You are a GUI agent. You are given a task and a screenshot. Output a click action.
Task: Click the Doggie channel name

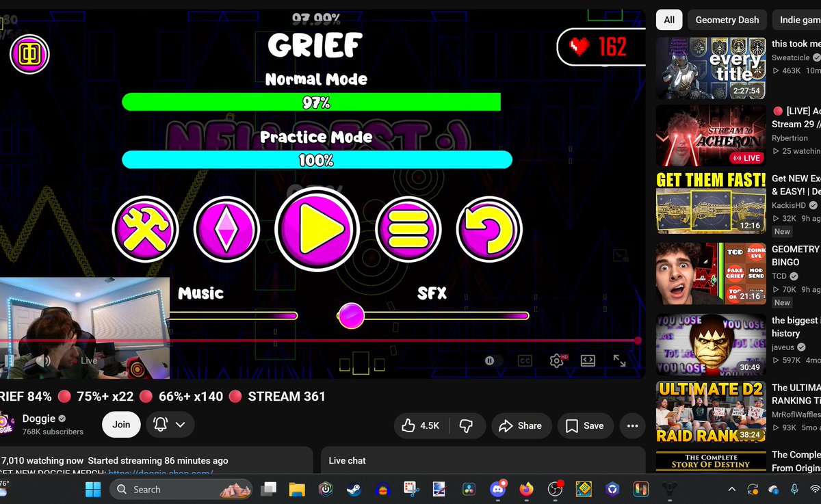coord(40,419)
